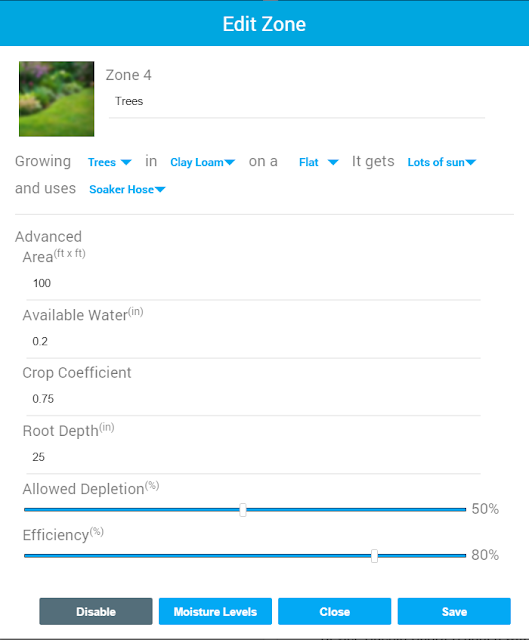Click the arrow icon next to Flat

tap(333, 162)
